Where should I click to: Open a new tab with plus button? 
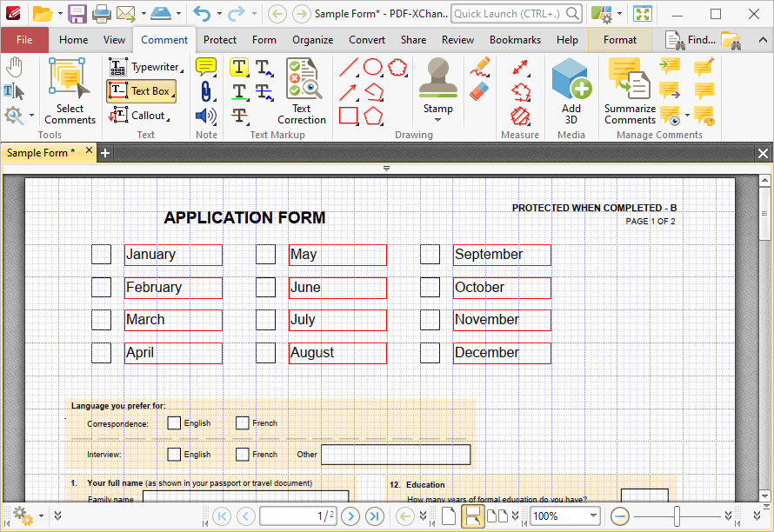point(104,153)
